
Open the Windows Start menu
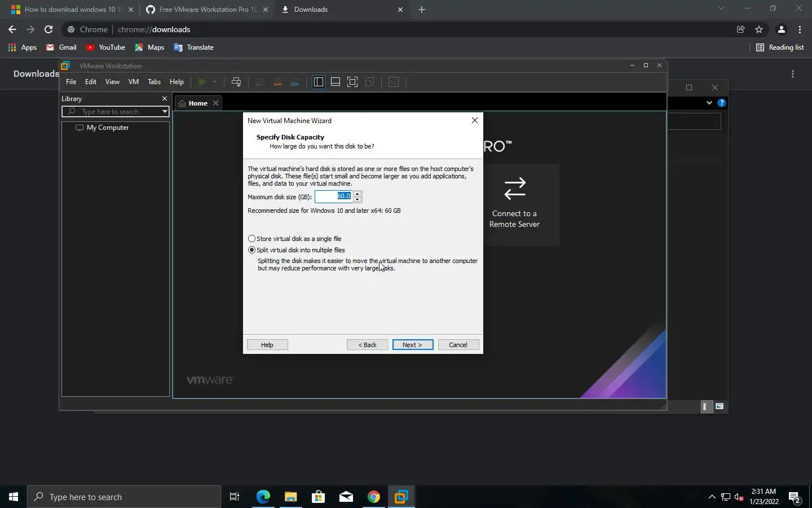coord(14,497)
